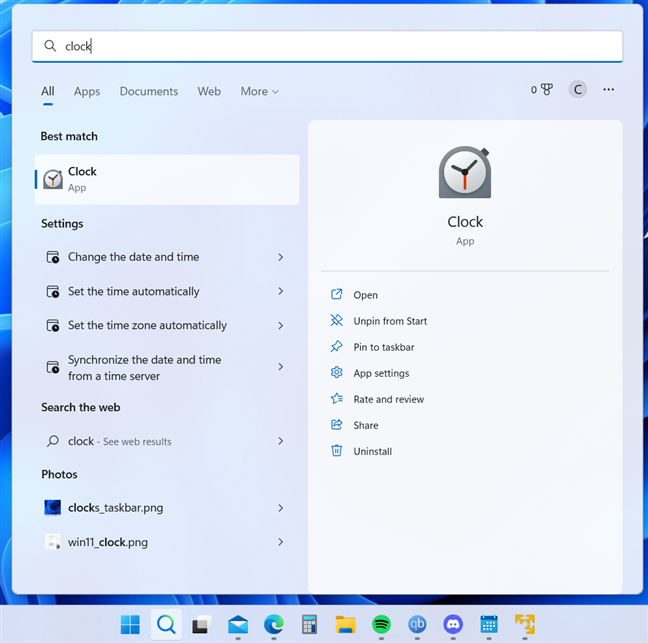Switch to the Web filter tab
Viewport: 648px width, 643px height.
(x=209, y=91)
